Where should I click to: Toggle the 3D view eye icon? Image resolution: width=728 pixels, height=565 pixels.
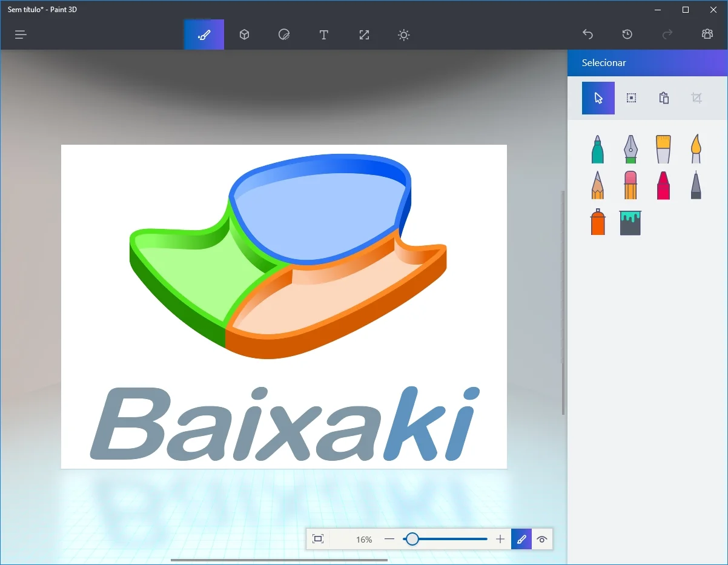(x=543, y=539)
